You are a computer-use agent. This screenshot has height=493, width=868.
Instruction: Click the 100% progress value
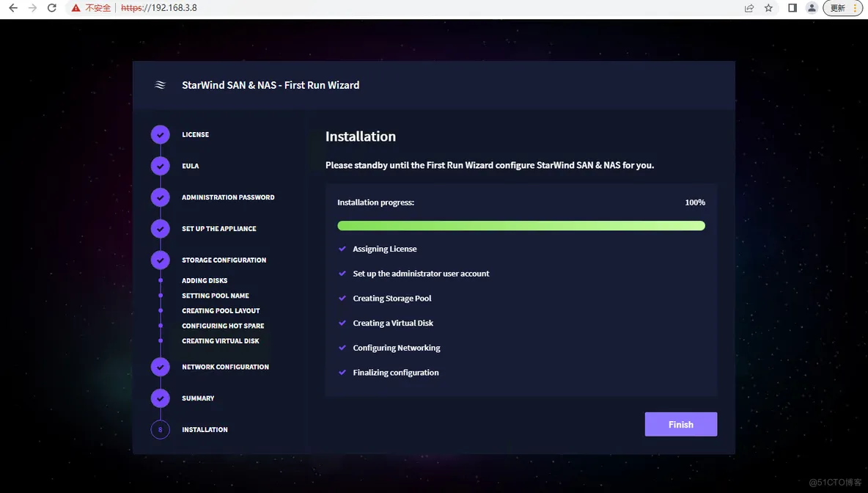coord(695,202)
